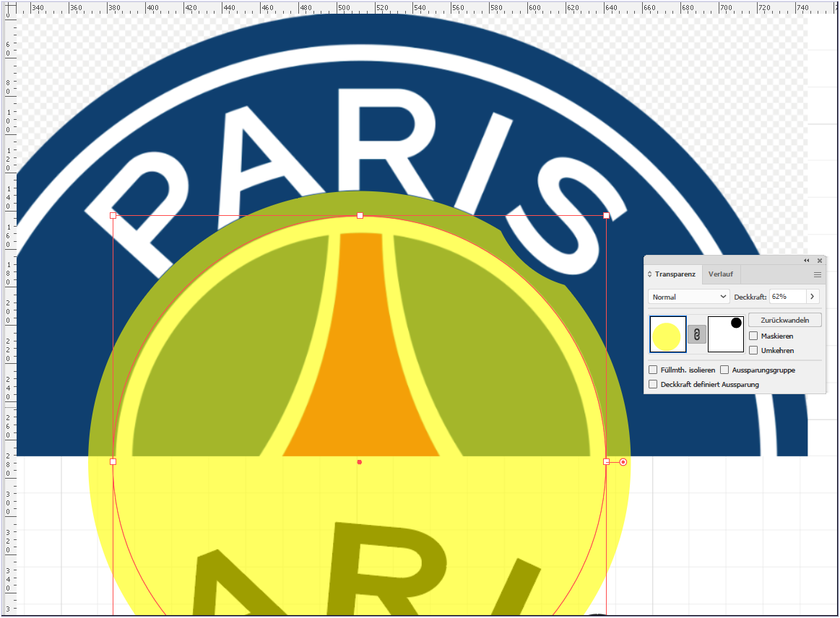Click the Deckkraft 62% input field
The height and width of the screenshot is (618, 840).
[787, 297]
